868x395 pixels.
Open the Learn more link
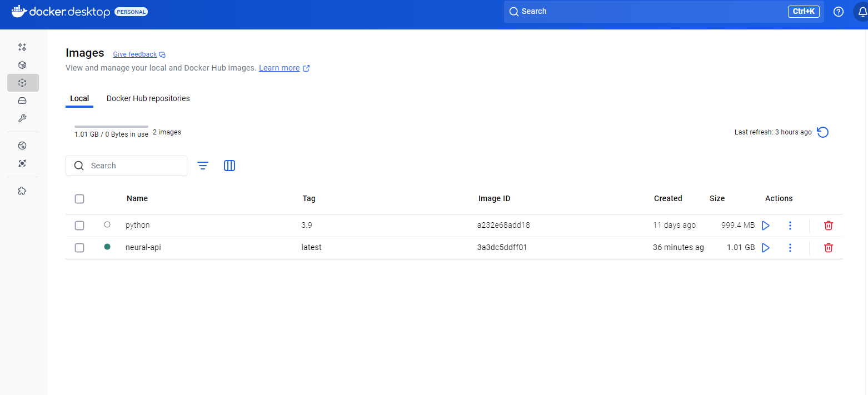[280, 68]
